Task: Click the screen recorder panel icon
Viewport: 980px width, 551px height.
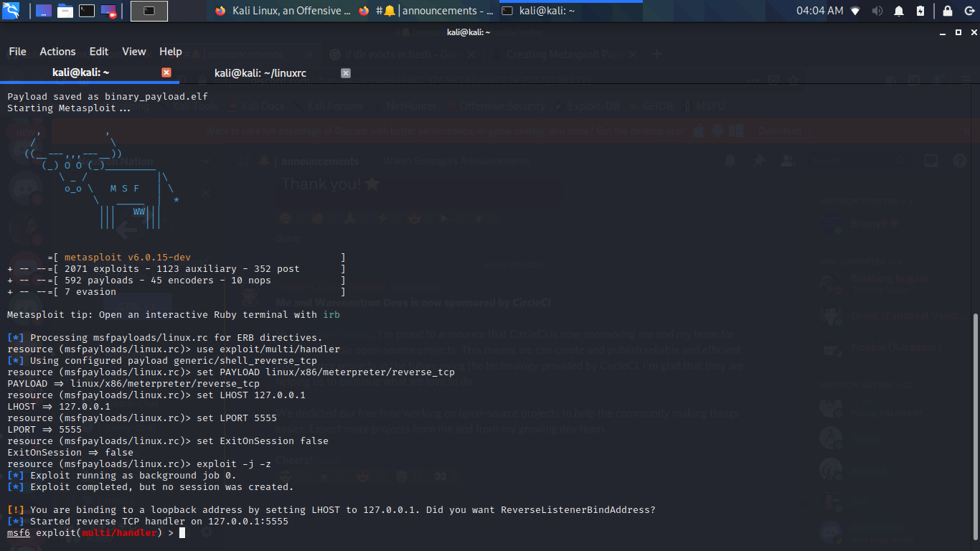Action: click(x=108, y=11)
